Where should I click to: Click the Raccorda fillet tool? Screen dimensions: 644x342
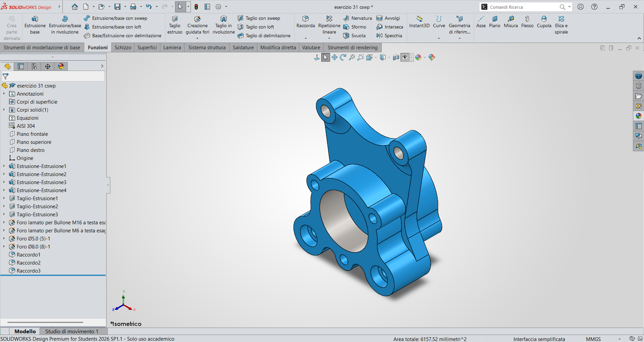point(306,22)
